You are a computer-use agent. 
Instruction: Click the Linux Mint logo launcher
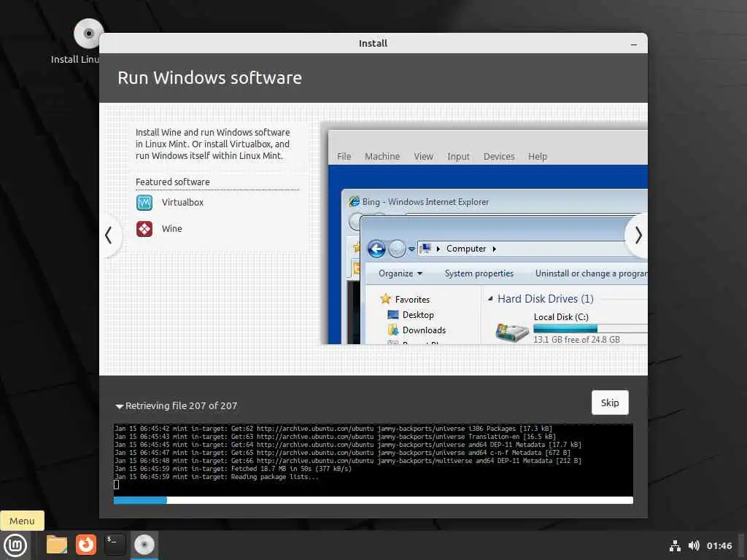[15, 545]
